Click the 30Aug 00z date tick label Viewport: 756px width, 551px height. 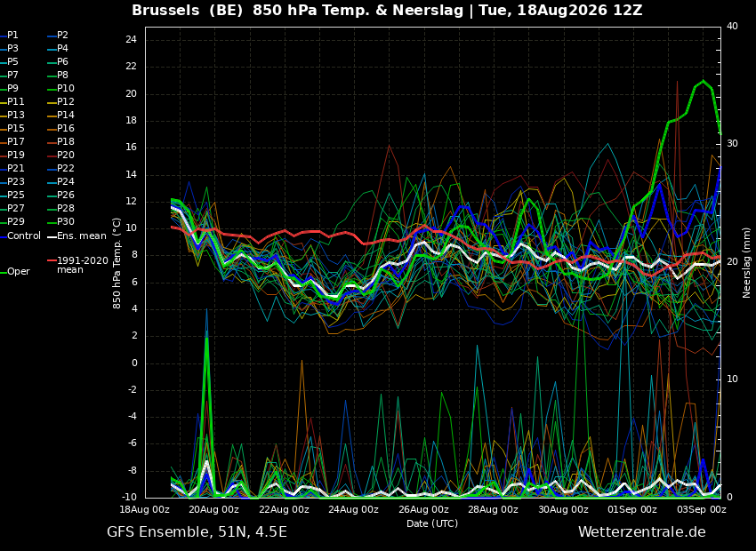(x=563, y=509)
